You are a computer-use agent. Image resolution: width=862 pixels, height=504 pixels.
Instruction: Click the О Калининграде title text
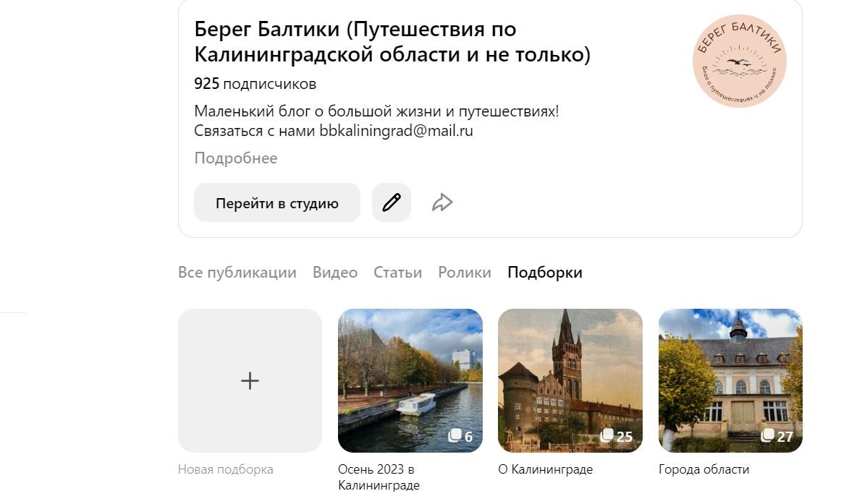tap(545, 469)
